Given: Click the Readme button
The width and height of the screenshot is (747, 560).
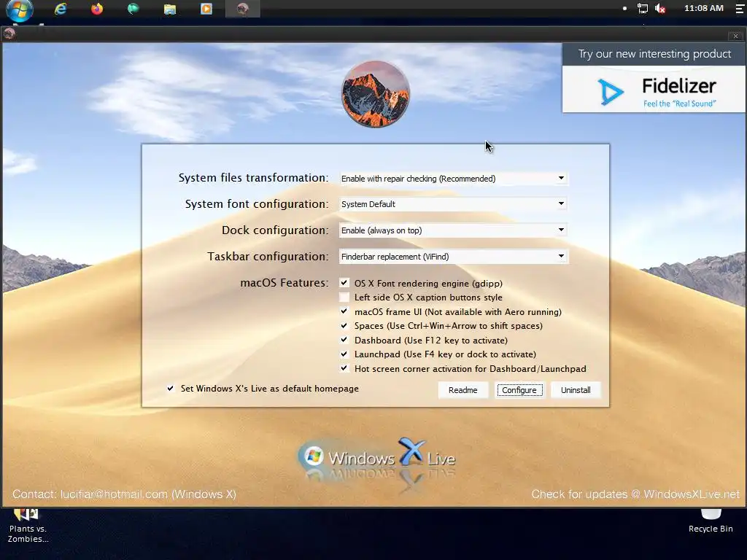Looking at the screenshot, I should pos(462,390).
